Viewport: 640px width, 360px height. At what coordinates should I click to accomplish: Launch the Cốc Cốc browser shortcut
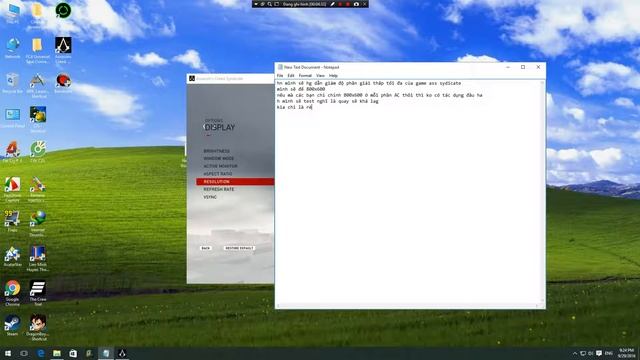tap(38, 152)
